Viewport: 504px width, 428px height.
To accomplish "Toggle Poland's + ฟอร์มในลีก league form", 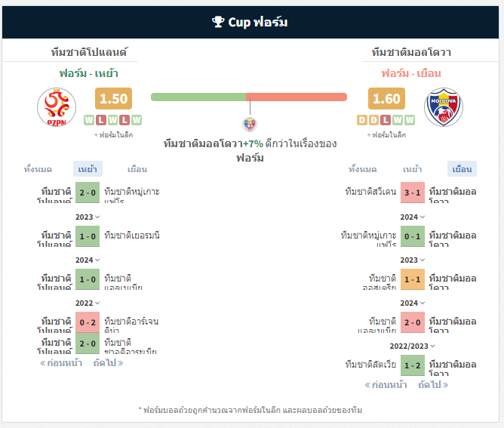I will (x=113, y=134).
